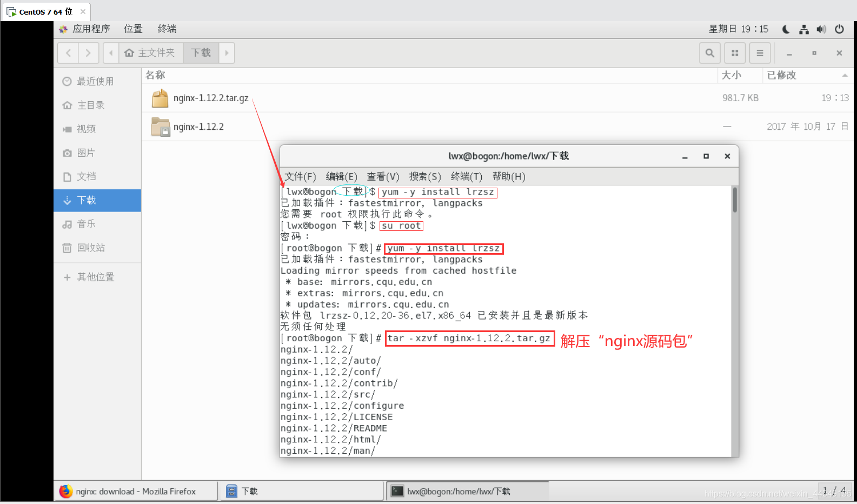Open 应用程序 menu in top panel
The width and height of the screenshot is (857, 504).
(91, 29)
